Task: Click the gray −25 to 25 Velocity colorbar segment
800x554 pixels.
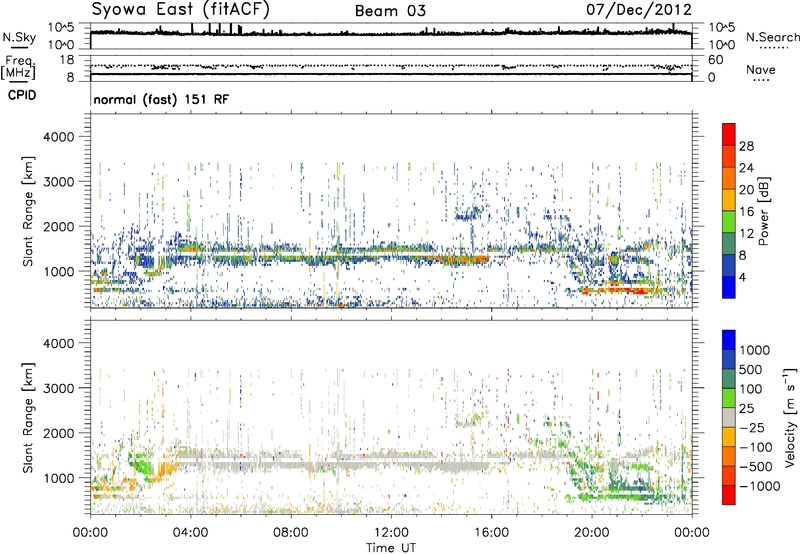Action: pyautogui.click(x=729, y=418)
